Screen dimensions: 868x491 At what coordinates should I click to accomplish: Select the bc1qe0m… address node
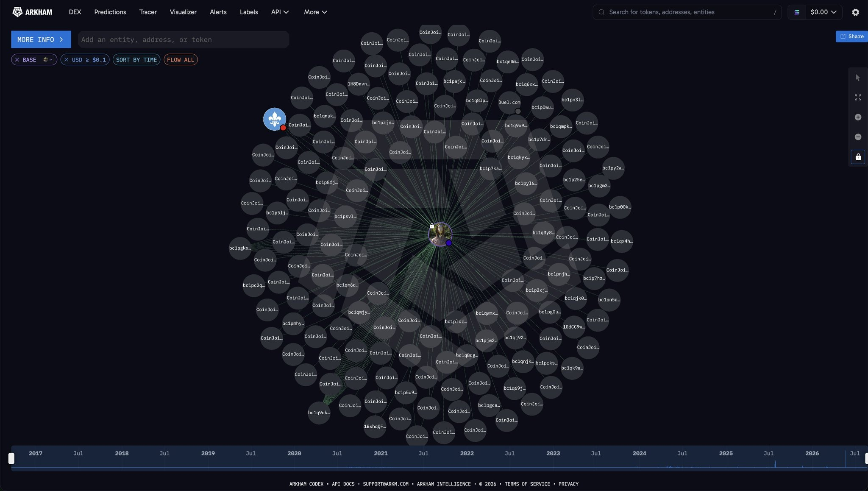[x=508, y=61]
